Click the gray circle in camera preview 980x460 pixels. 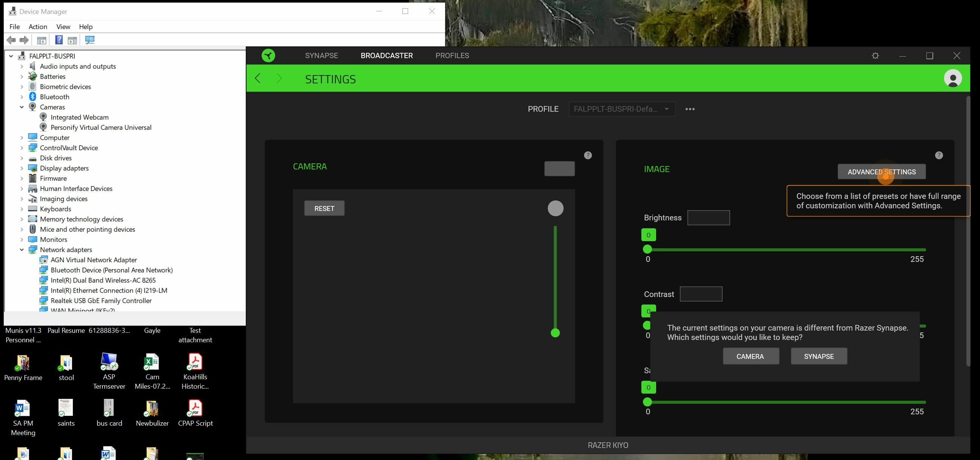pos(555,208)
